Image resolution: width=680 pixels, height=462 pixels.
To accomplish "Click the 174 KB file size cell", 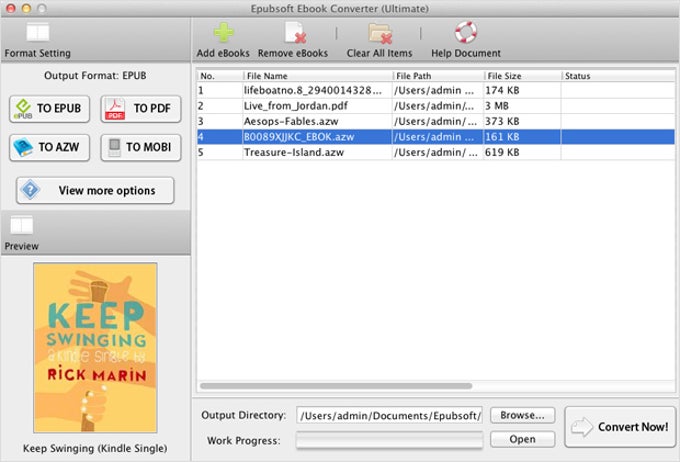I will pos(523,90).
